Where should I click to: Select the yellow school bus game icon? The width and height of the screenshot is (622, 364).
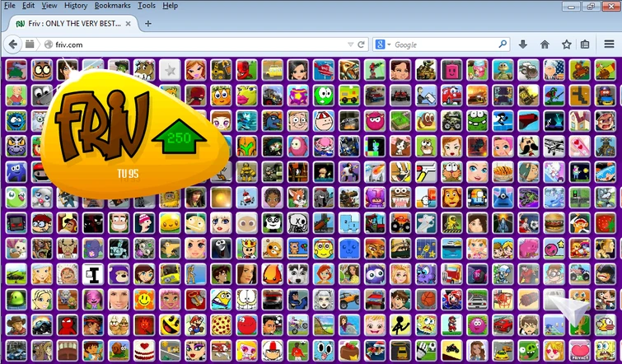tap(272, 69)
